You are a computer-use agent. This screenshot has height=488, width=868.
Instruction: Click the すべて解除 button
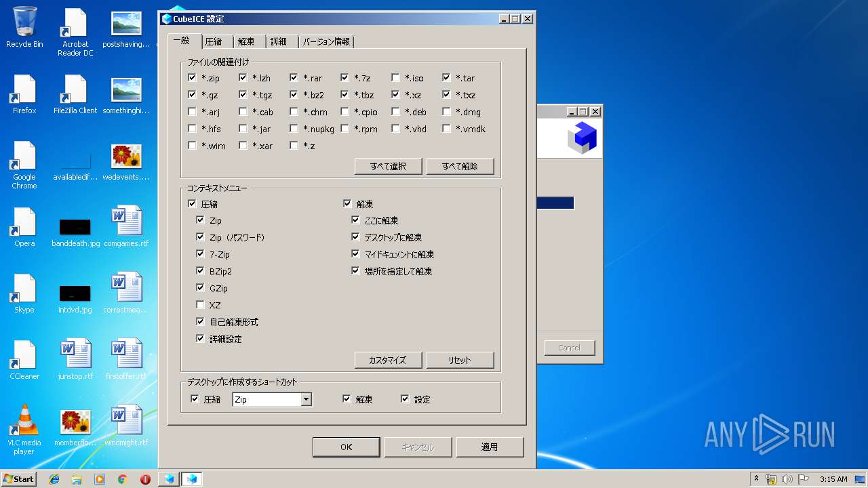click(x=460, y=166)
